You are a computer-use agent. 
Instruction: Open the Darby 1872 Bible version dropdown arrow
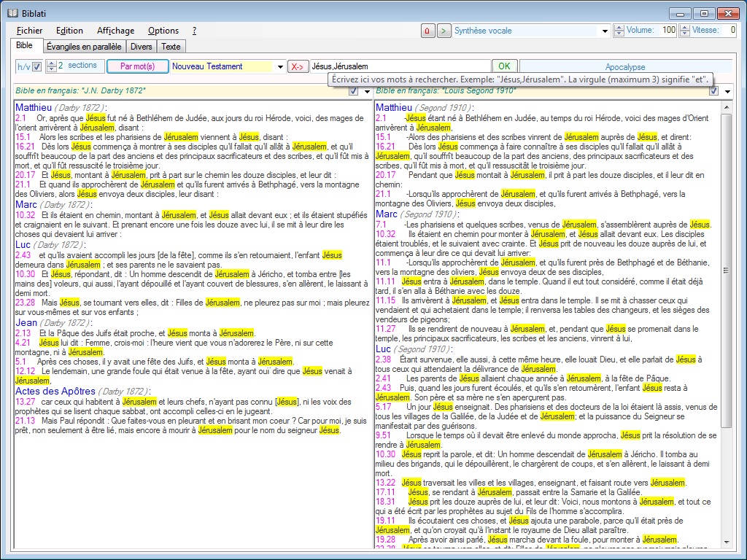pos(366,90)
